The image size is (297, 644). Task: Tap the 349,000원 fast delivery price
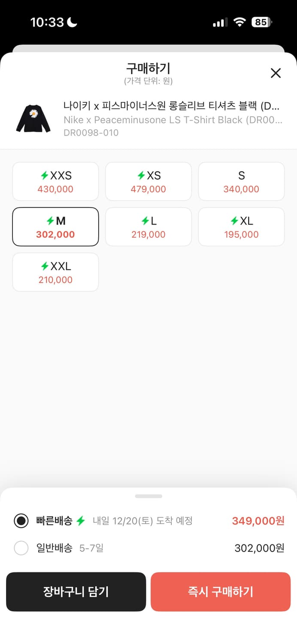point(258,521)
